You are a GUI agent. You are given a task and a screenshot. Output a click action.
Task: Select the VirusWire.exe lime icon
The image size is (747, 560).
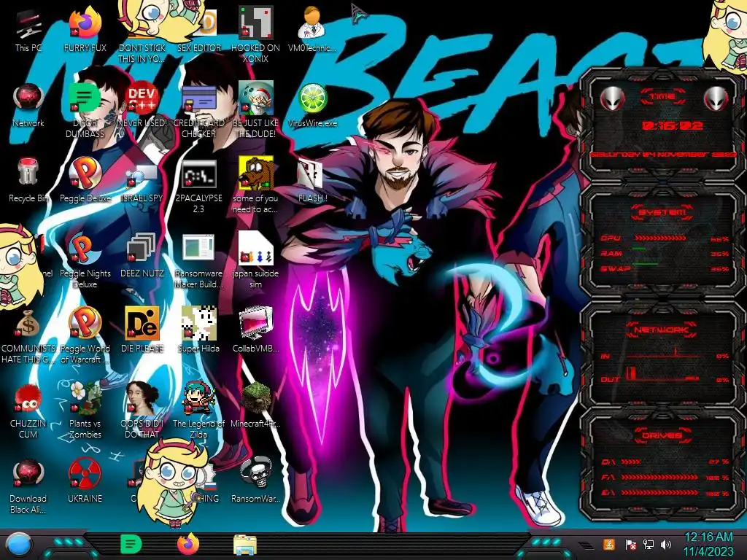pos(312,105)
